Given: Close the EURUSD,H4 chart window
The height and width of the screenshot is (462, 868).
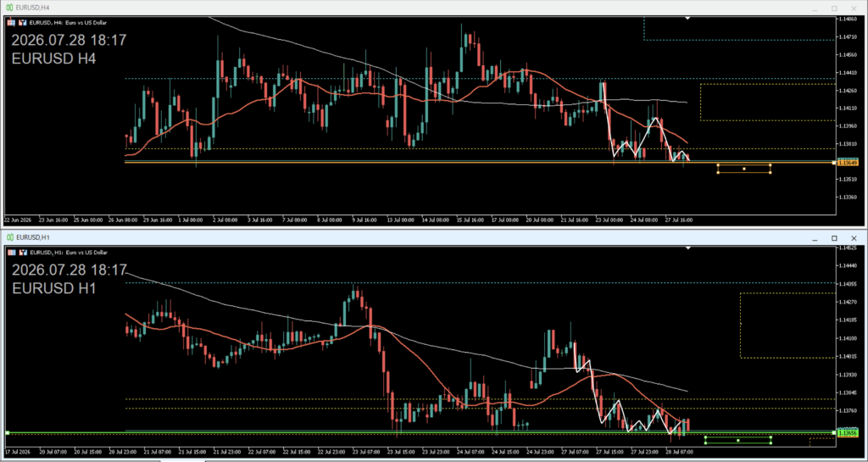Looking at the screenshot, I should tap(854, 8).
